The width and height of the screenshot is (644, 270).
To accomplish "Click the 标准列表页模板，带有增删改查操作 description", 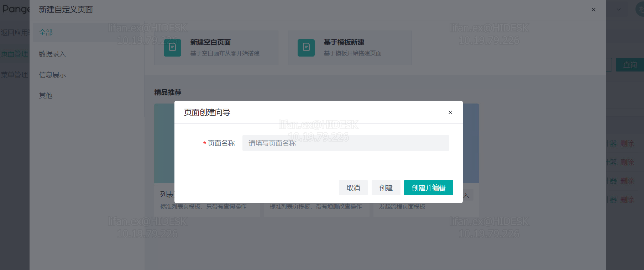I will tap(316, 207).
